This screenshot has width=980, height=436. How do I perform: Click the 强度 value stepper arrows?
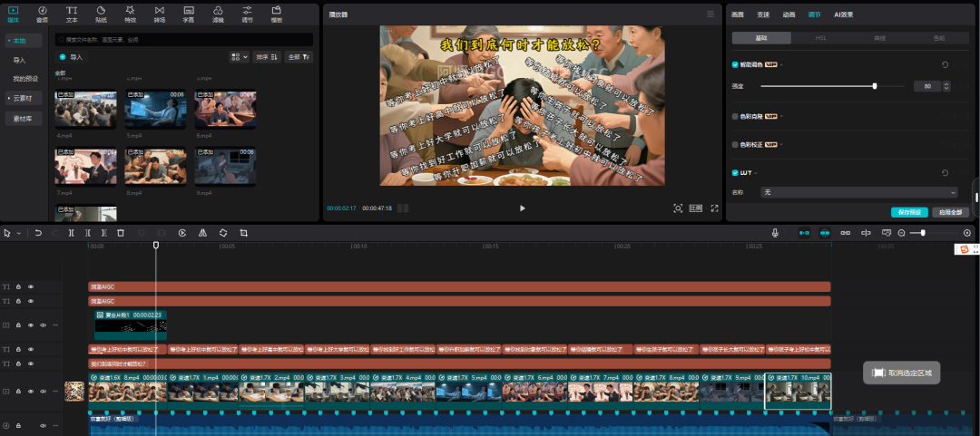(x=946, y=86)
